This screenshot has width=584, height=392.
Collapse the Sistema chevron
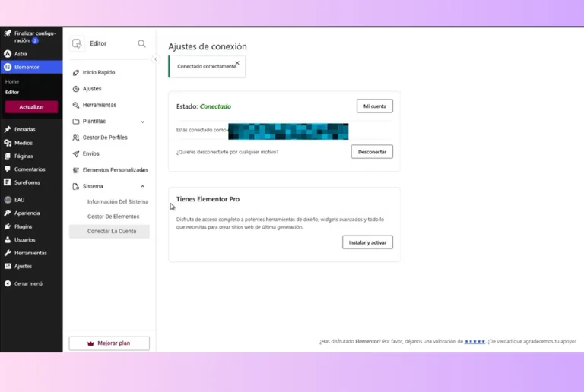coord(143,186)
